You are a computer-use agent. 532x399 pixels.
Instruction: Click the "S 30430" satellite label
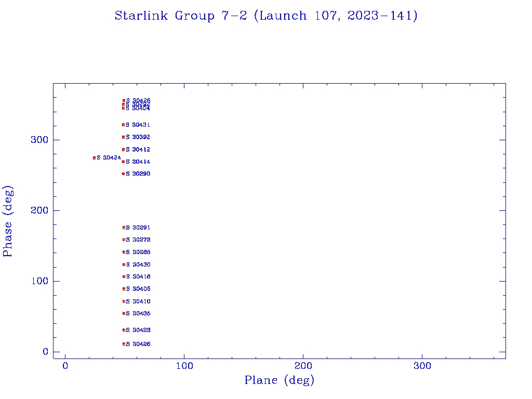click(138, 264)
